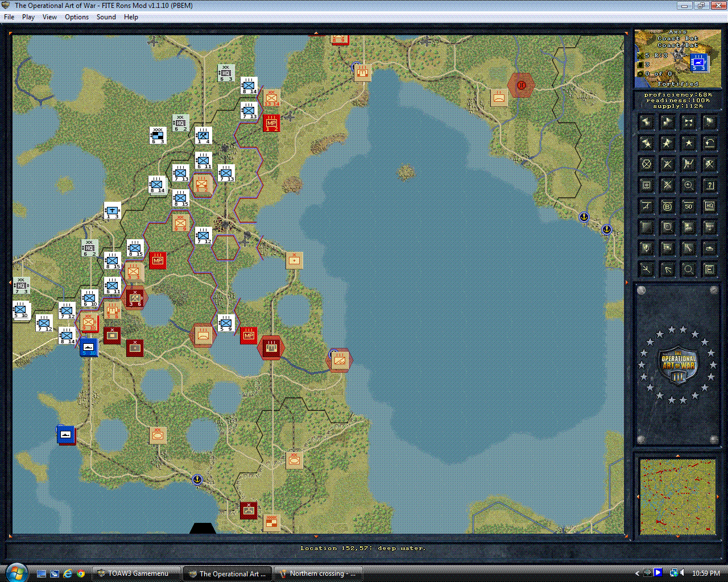Click the minimap overview thumbnail
Image resolution: width=728 pixels, height=582 pixels.
(x=677, y=497)
